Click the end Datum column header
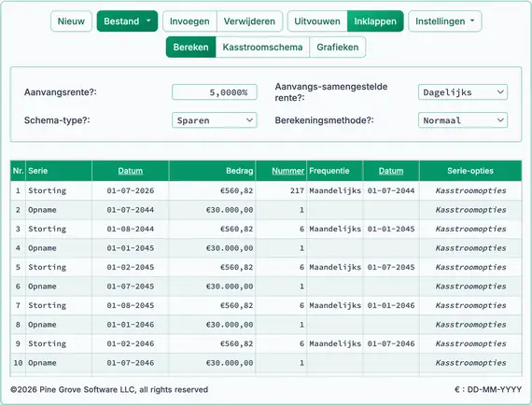Viewport: 532px width, 405px height. point(391,171)
